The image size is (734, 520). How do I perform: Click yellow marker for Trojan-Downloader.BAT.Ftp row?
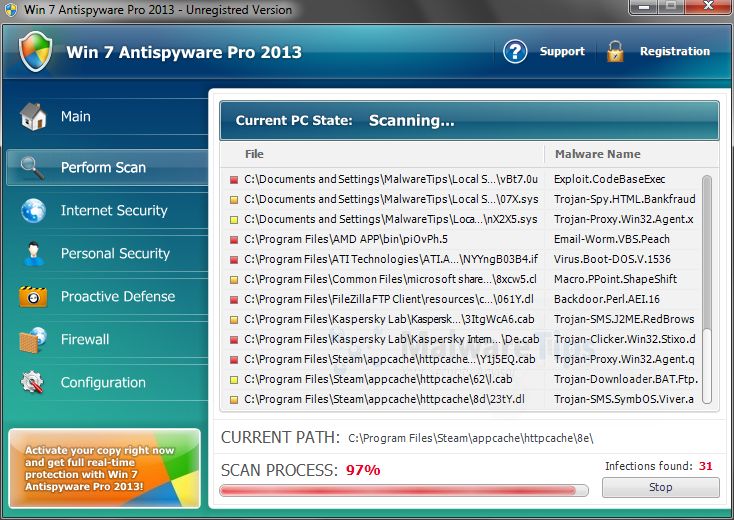(234, 380)
